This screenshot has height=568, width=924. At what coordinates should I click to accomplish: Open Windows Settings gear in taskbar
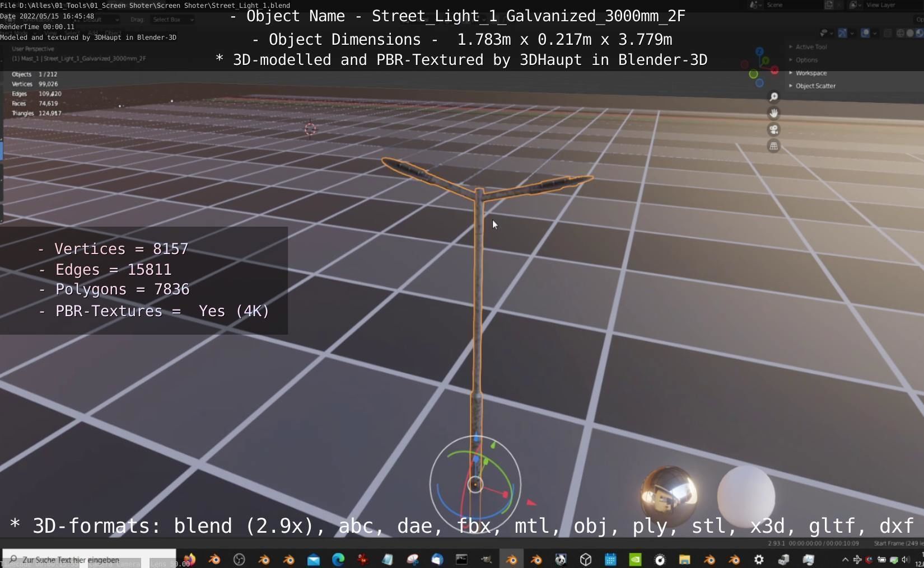759,559
